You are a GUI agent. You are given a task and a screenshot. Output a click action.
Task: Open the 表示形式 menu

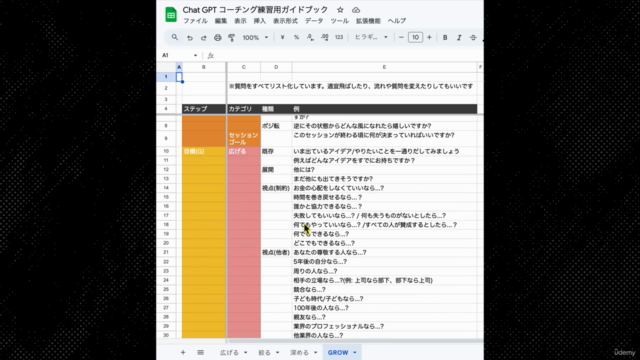coord(285,21)
